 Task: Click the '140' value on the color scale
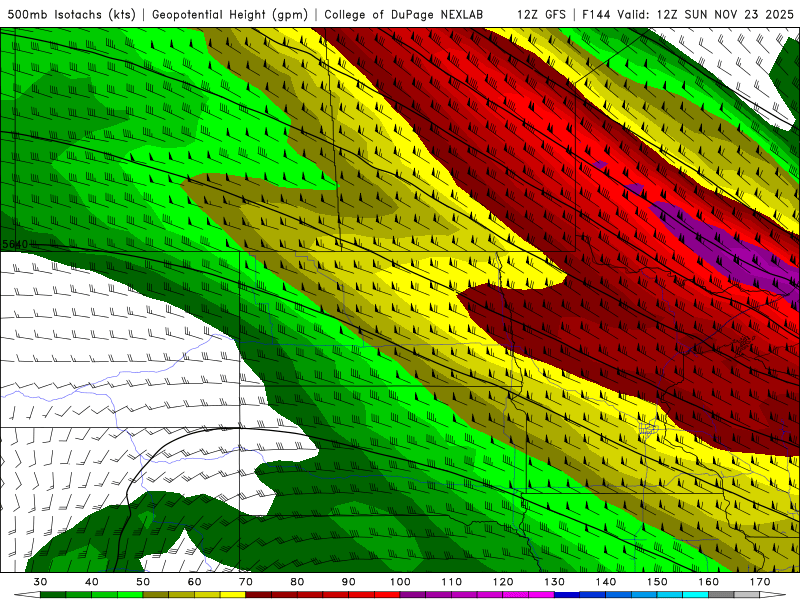click(x=606, y=582)
